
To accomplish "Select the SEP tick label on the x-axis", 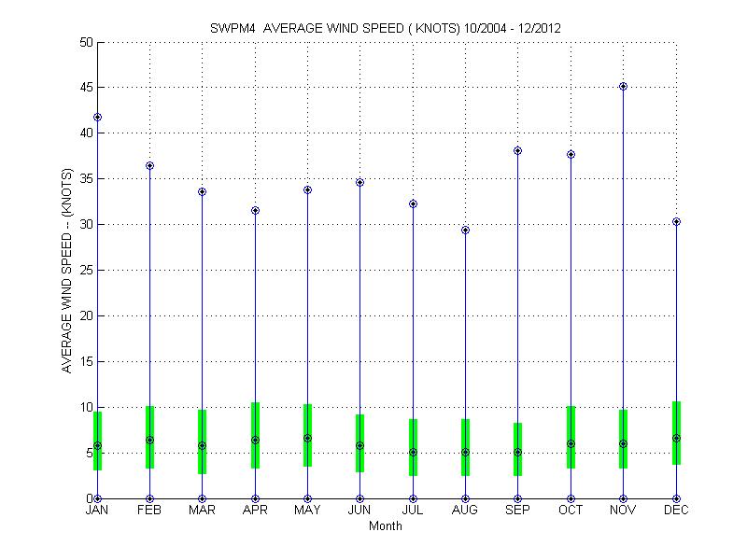I will point(517,511).
